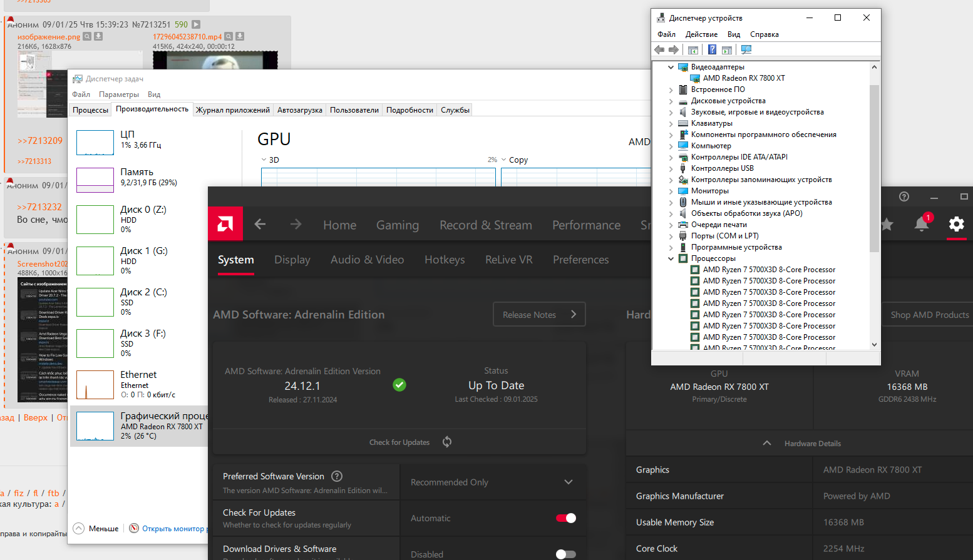The width and height of the screenshot is (973, 560).
Task: Click the Back arrow in Device Manager toolbar
Action: click(x=659, y=49)
